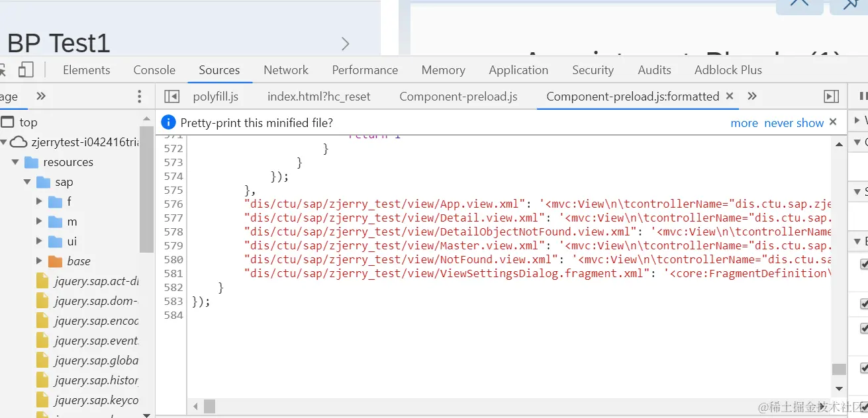Screen dimensions: 868x418
Task: Collapse the sap folder
Action: click(27, 182)
